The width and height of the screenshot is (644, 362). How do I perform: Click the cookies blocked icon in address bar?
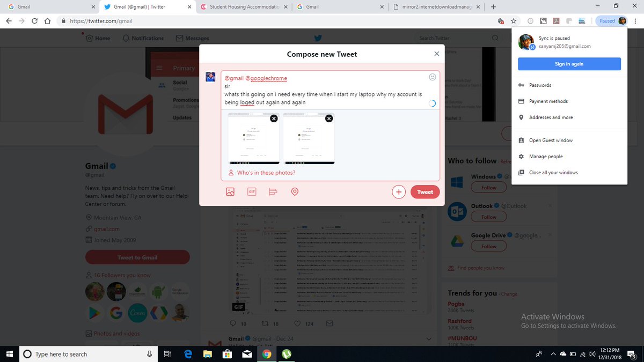click(x=500, y=21)
